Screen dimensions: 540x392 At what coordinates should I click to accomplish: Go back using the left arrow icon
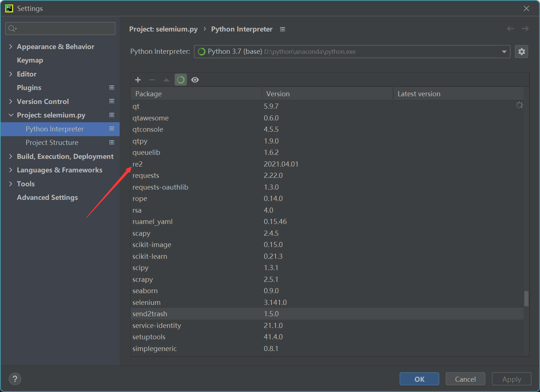(x=511, y=29)
